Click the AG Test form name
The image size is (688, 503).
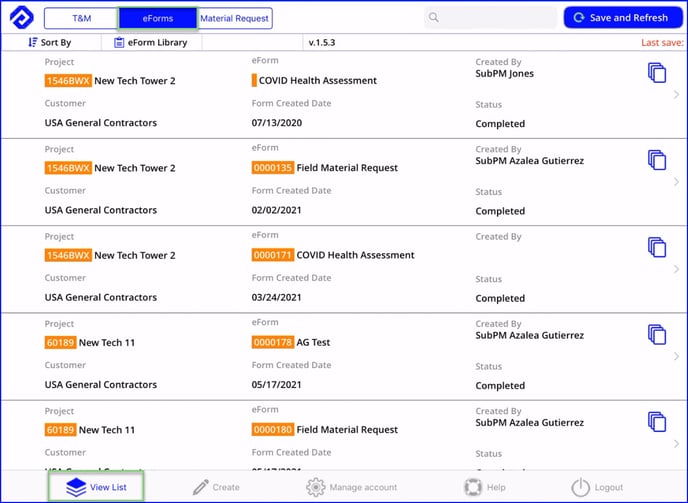pos(313,342)
